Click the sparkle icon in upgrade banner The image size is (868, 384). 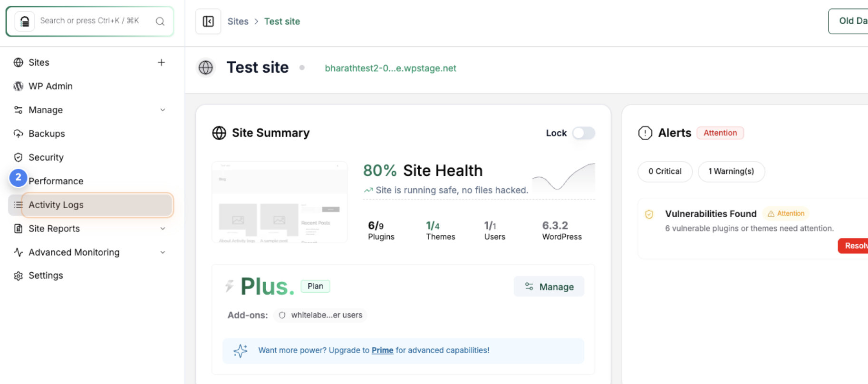pos(241,351)
